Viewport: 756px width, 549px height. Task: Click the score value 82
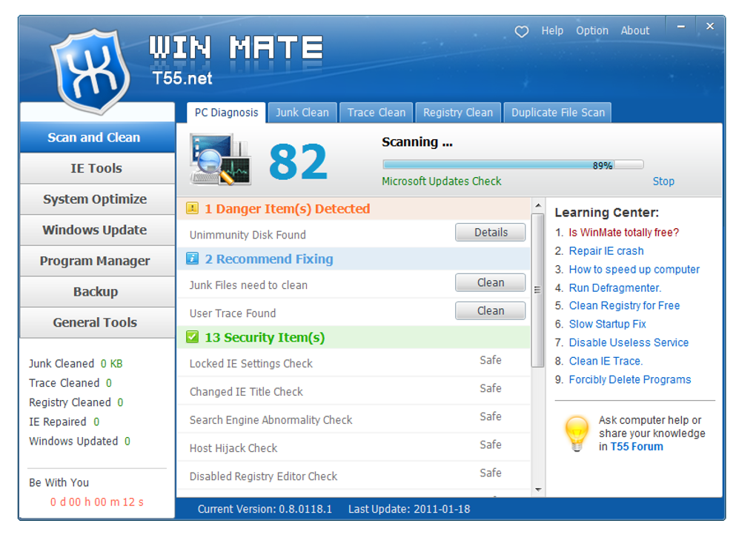pyautogui.click(x=298, y=162)
